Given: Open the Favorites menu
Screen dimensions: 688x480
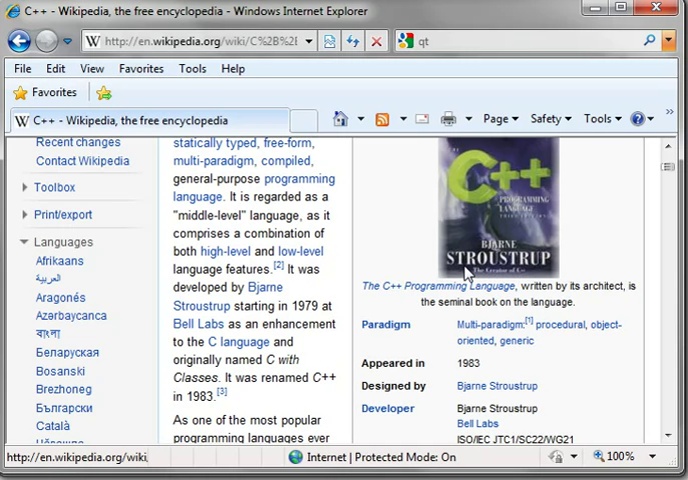Looking at the screenshot, I should [x=141, y=69].
